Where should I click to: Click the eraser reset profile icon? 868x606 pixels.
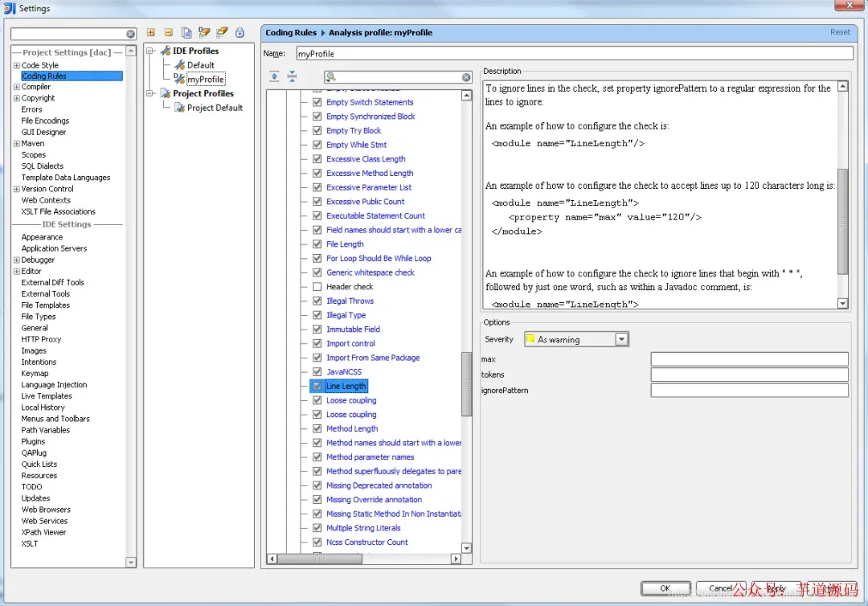click(x=222, y=32)
